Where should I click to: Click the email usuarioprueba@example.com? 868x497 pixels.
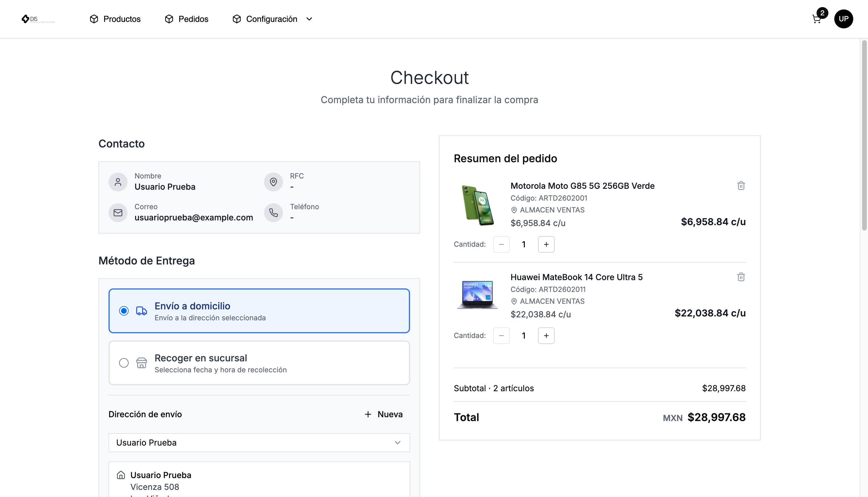pos(194,217)
